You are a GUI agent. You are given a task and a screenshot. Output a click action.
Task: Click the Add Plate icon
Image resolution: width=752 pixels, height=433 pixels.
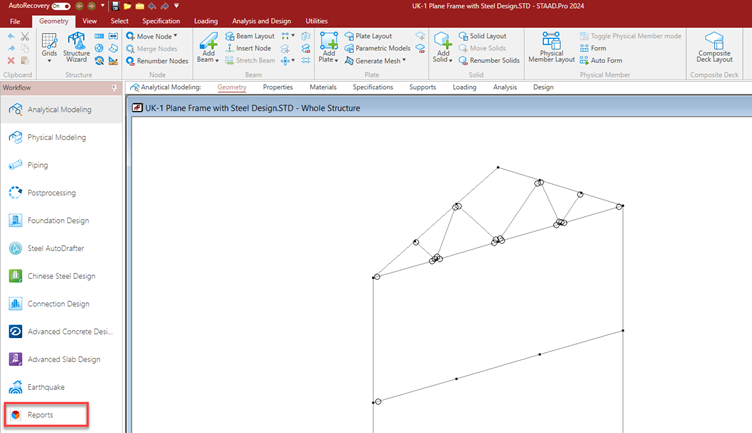(329, 41)
